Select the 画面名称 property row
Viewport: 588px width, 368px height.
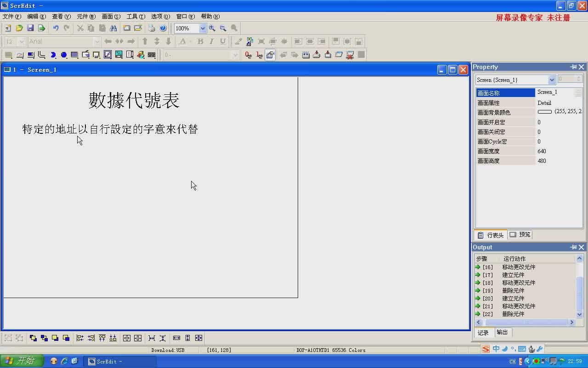[x=529, y=92]
